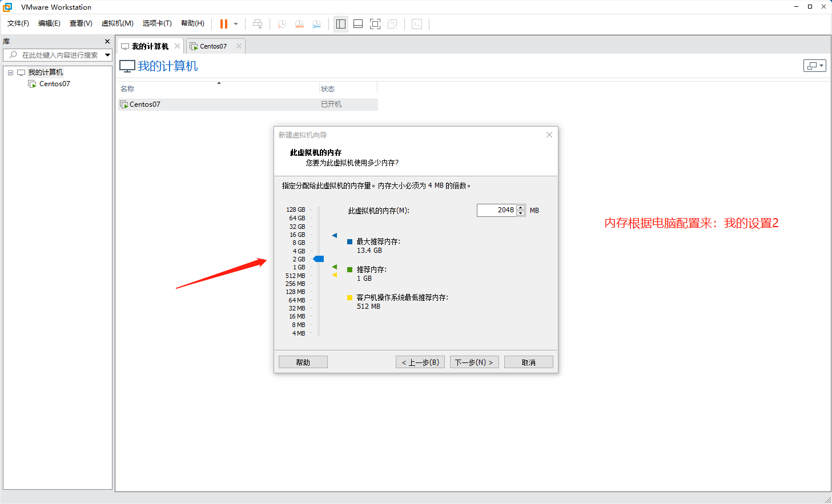Click the console view toolbar icon

point(417,24)
